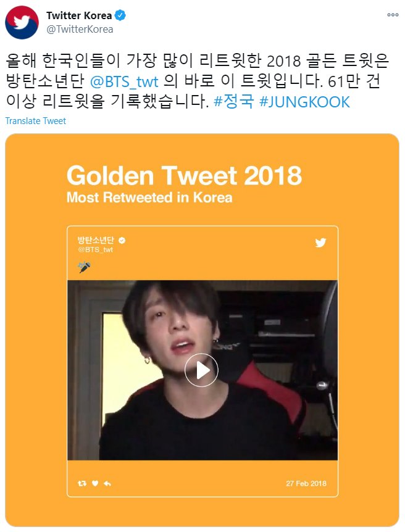
Task: Open the three-dot more options menu
Action: [x=393, y=15]
